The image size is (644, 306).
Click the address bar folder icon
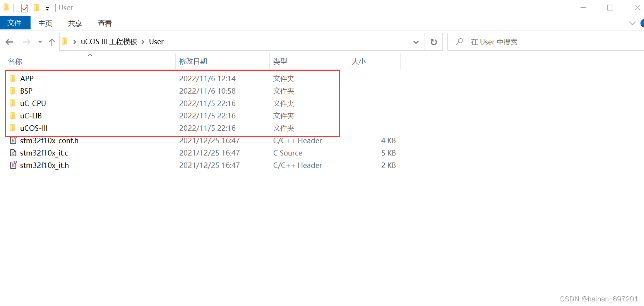(x=65, y=41)
